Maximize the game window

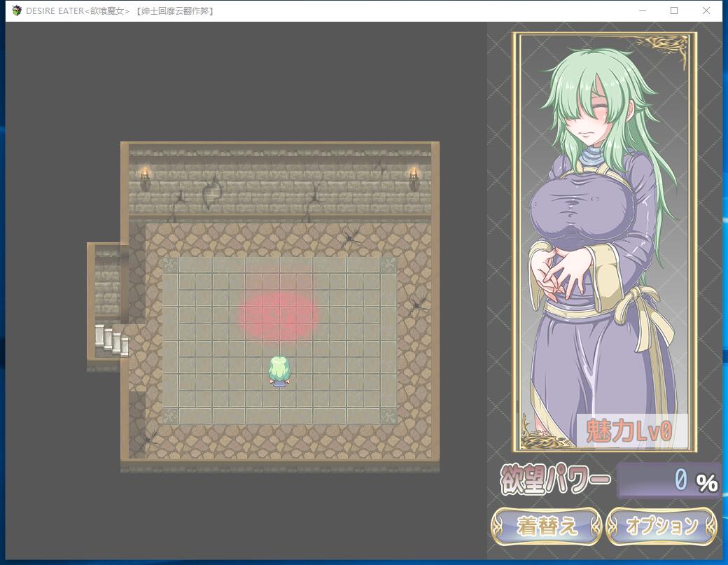click(x=674, y=11)
